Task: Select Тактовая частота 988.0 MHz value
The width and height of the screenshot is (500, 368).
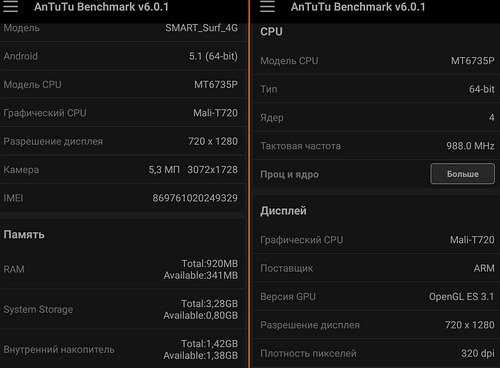Action: [x=470, y=146]
